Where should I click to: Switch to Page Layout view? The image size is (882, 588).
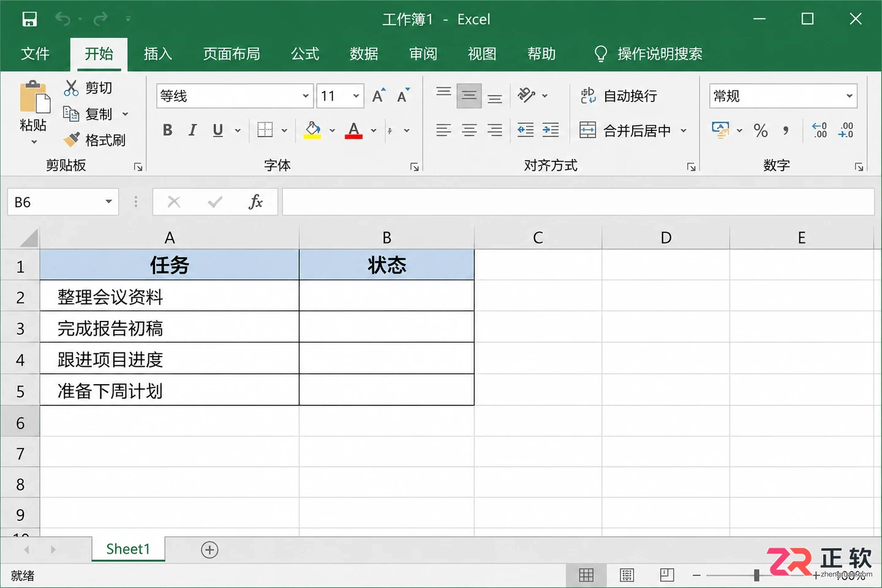(627, 575)
